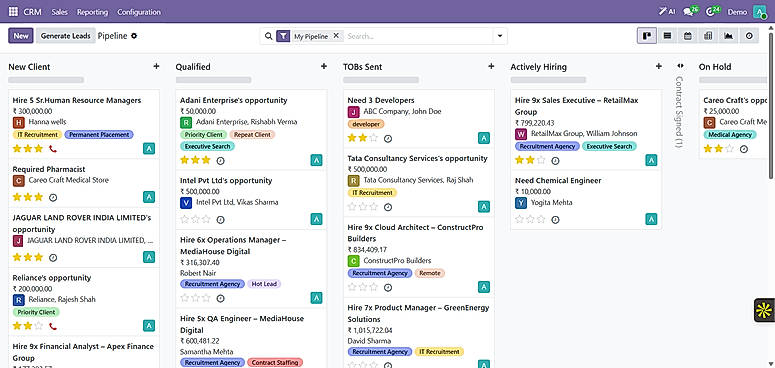This screenshot has width=775, height=368.
Task: Remove the My Pipeline filter
Action: 336,36
